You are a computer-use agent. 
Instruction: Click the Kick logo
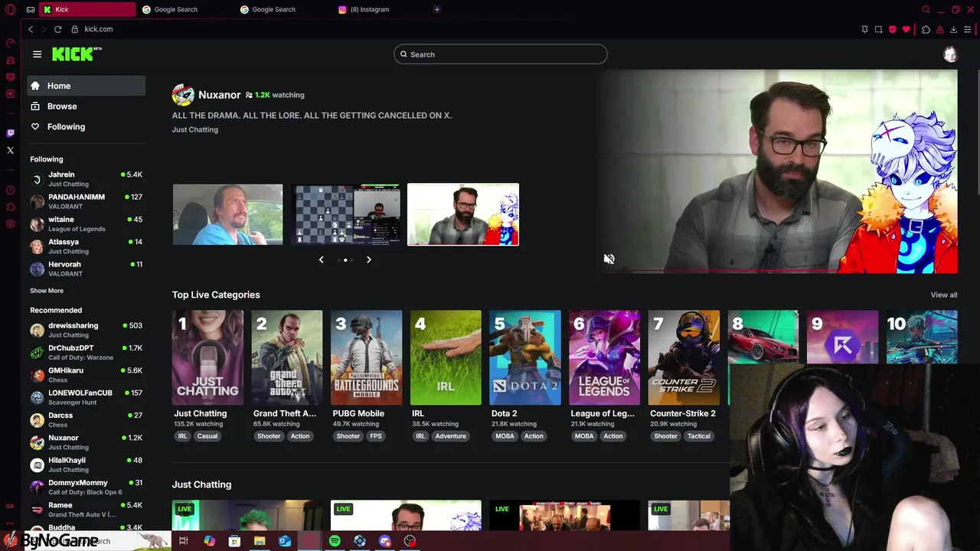point(77,54)
